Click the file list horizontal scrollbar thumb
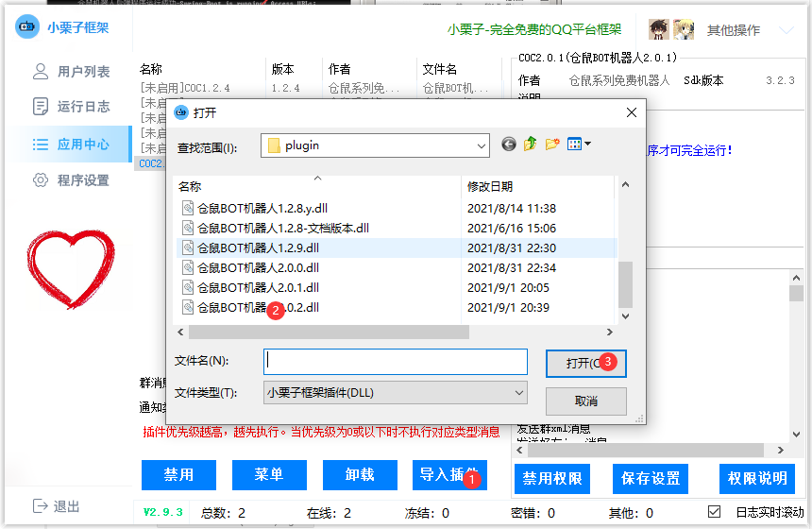This screenshot has height=529, width=812. click(329, 333)
